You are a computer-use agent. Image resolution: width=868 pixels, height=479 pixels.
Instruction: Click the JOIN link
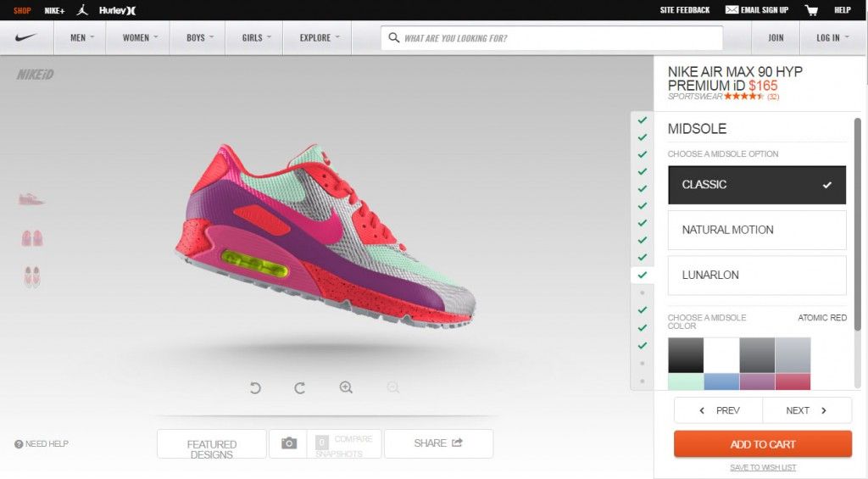coord(776,37)
